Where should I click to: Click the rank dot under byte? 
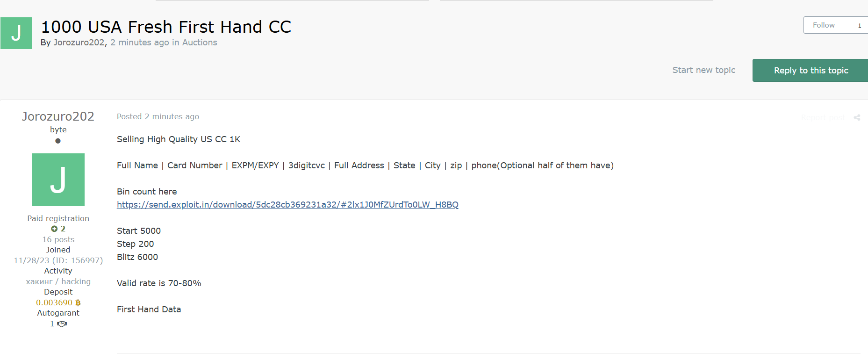pyautogui.click(x=58, y=141)
